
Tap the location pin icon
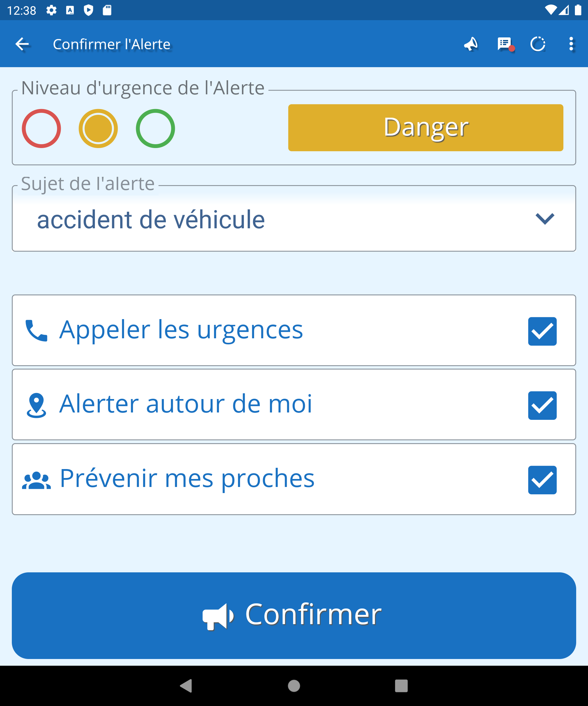[x=36, y=405]
